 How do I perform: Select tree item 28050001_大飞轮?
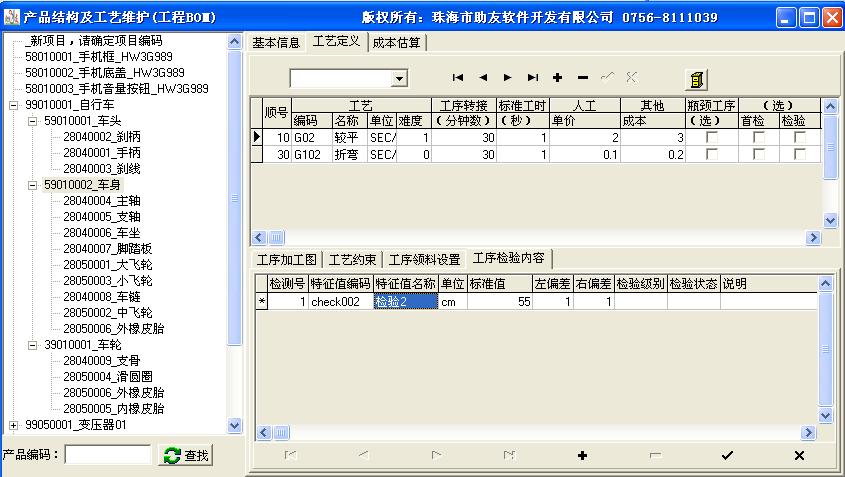pos(108,265)
